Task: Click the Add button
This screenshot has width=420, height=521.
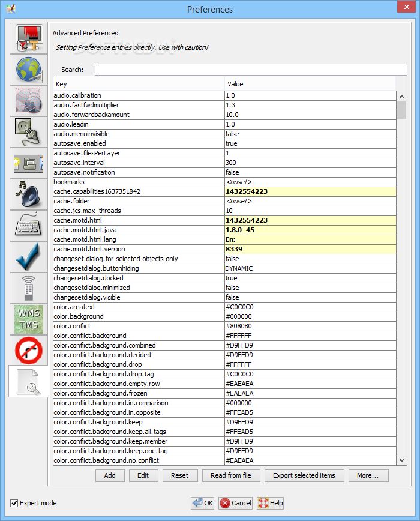Action: [x=110, y=475]
